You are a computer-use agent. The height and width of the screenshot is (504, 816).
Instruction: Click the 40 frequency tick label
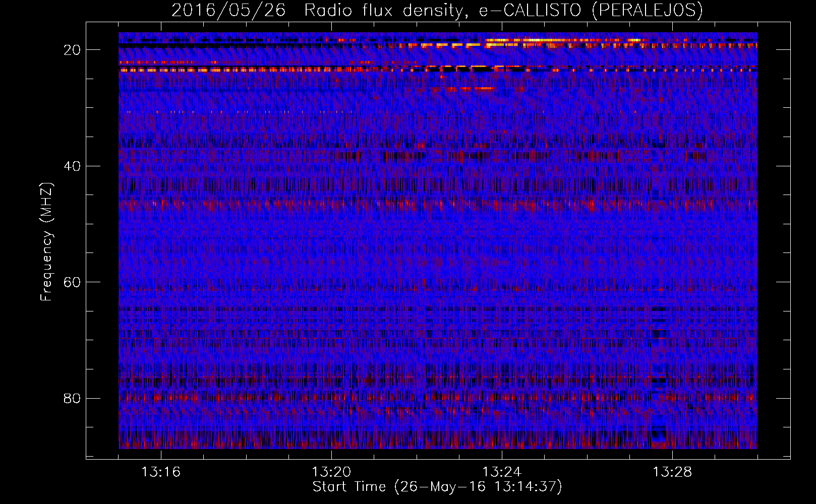click(72, 166)
